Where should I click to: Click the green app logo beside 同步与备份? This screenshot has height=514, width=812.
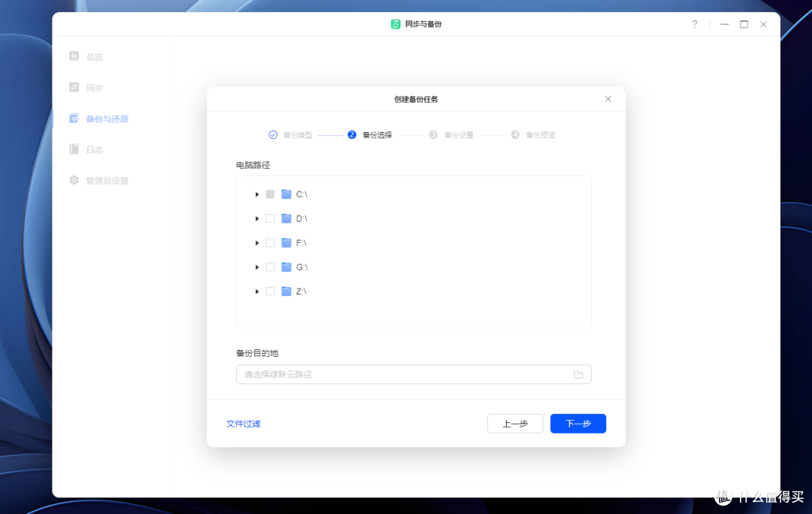coord(395,23)
